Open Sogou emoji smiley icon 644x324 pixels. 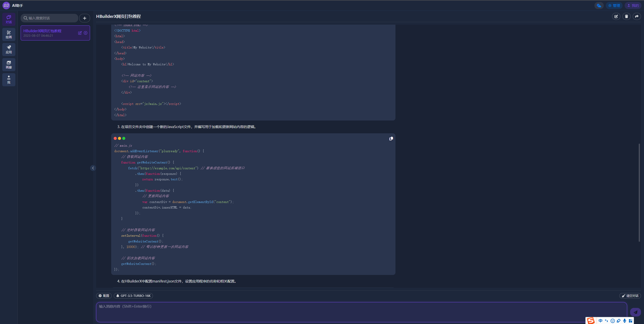tap(613, 321)
